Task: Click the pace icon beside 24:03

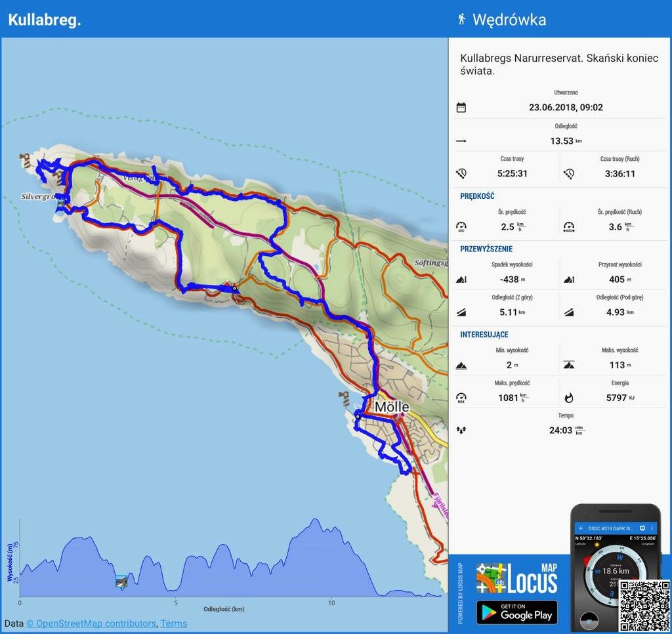Action: (x=461, y=430)
